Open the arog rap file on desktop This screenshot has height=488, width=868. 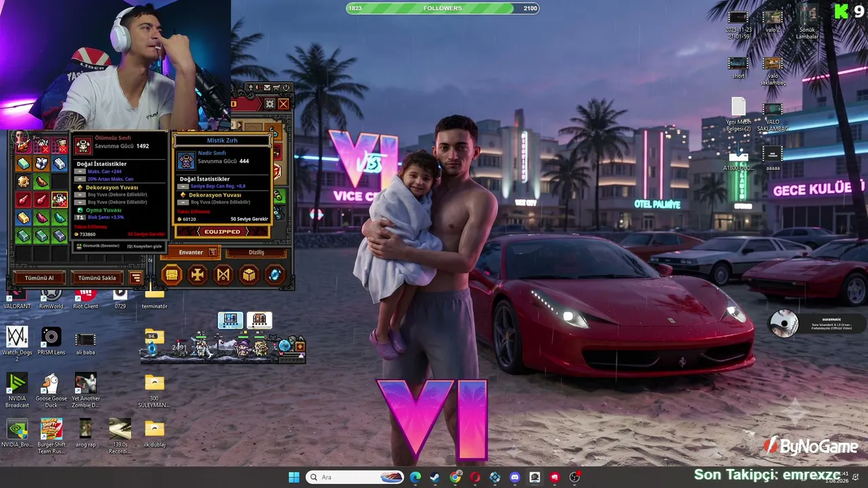[x=85, y=434]
